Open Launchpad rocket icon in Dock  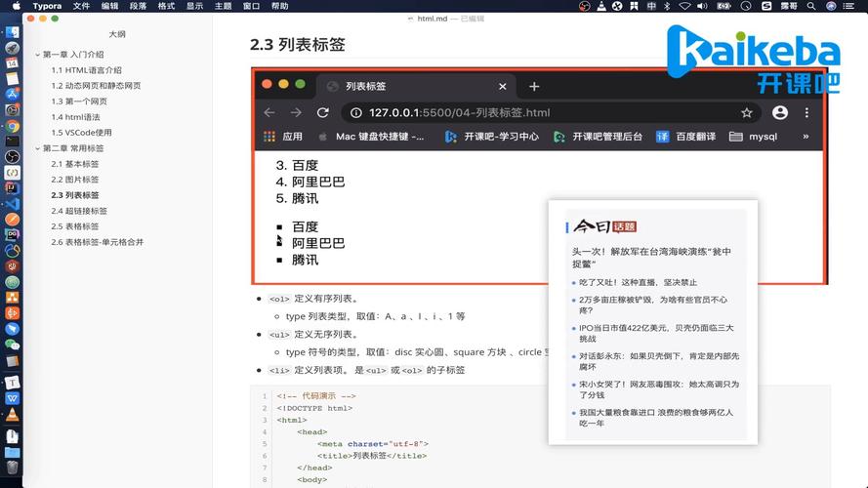pyautogui.click(x=12, y=48)
